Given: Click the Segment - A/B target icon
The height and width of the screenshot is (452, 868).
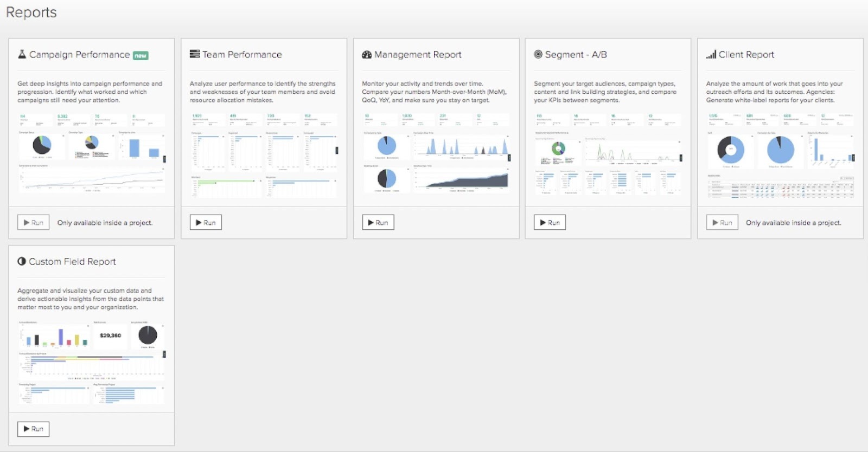Looking at the screenshot, I should point(538,54).
